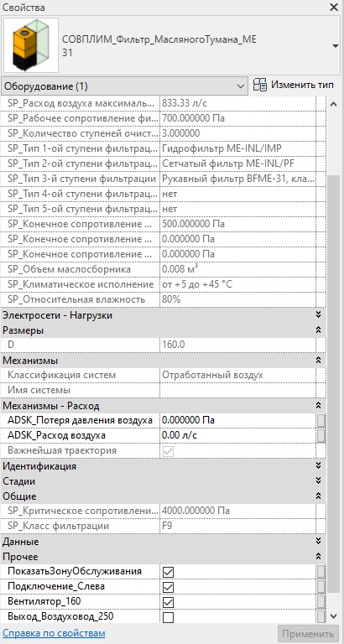Toggle the ПоказатьЗонуОбслуживания checkbox
The width and height of the screenshot is (344, 644).
(169, 572)
